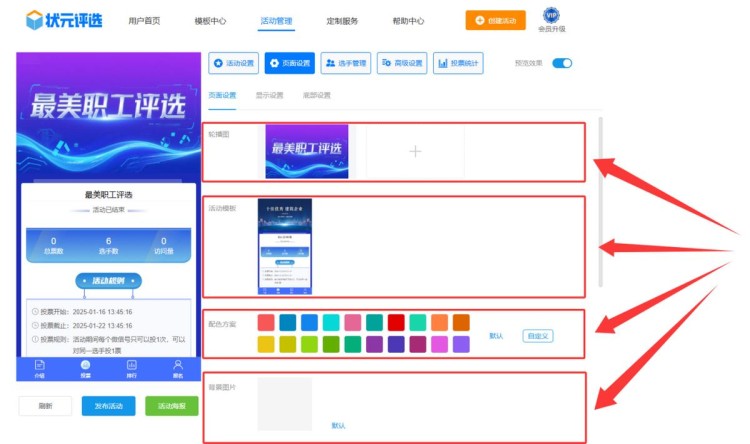Viewport: 750px width, 444px height.
Task: Click the 状元评选 logo icon
Action: tap(35, 19)
